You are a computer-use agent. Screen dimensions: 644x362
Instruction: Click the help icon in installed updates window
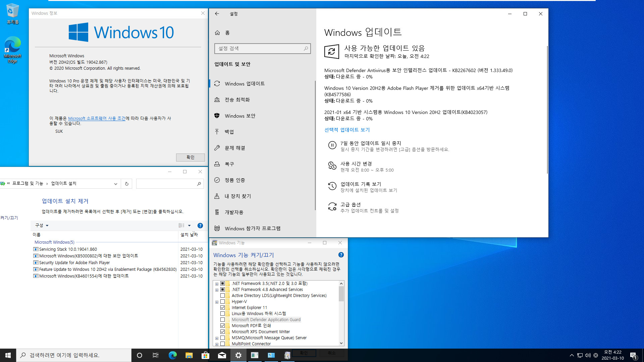pos(200,226)
